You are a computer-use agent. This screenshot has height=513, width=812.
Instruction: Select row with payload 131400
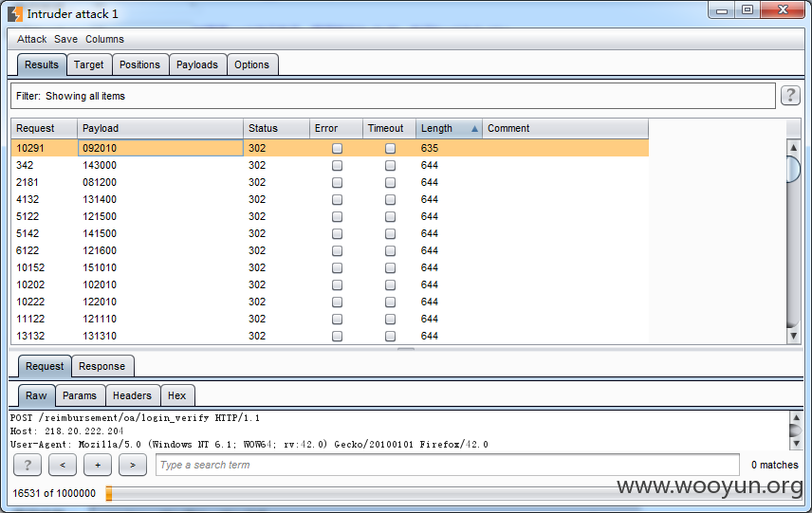[330, 200]
